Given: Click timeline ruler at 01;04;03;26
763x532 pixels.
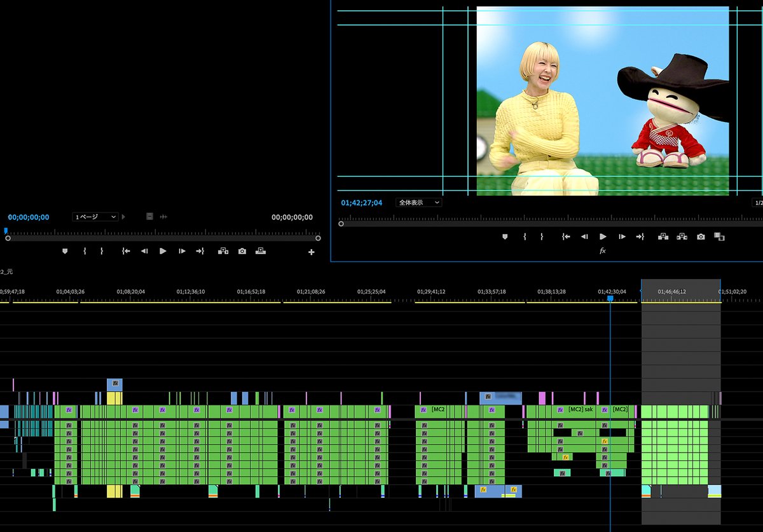Looking at the screenshot, I should pyautogui.click(x=70, y=292).
